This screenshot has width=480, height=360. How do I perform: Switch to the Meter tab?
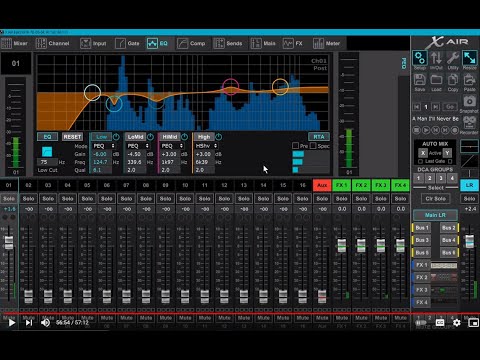(x=326, y=43)
